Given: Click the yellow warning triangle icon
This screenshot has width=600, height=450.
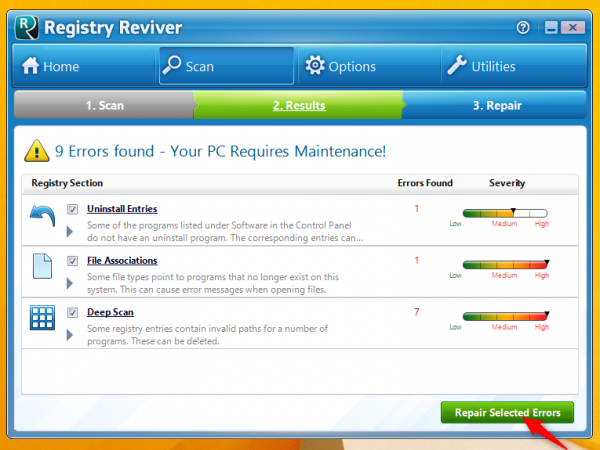Looking at the screenshot, I should [x=37, y=151].
